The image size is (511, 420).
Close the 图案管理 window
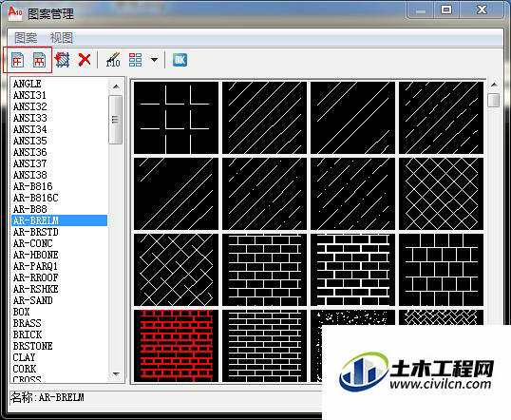pos(482,10)
